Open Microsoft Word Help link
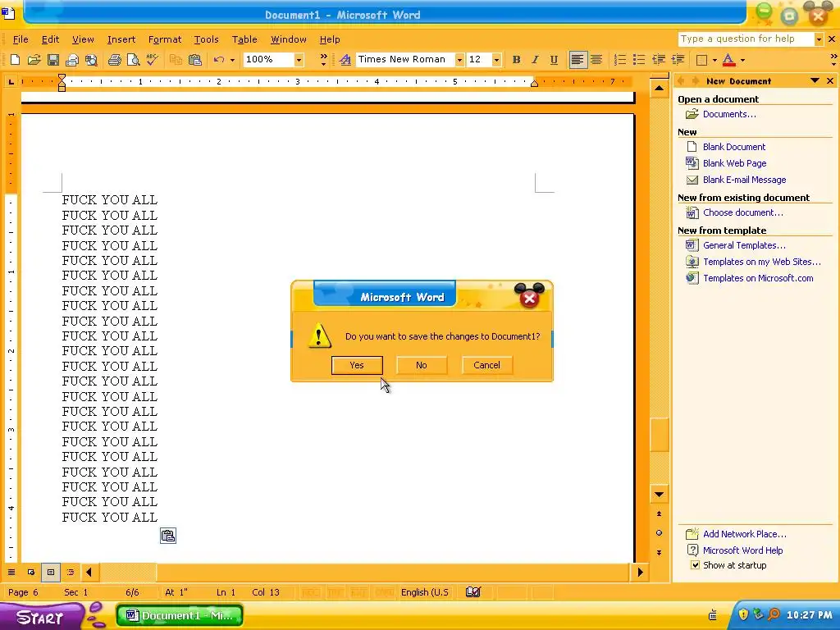 (742, 550)
